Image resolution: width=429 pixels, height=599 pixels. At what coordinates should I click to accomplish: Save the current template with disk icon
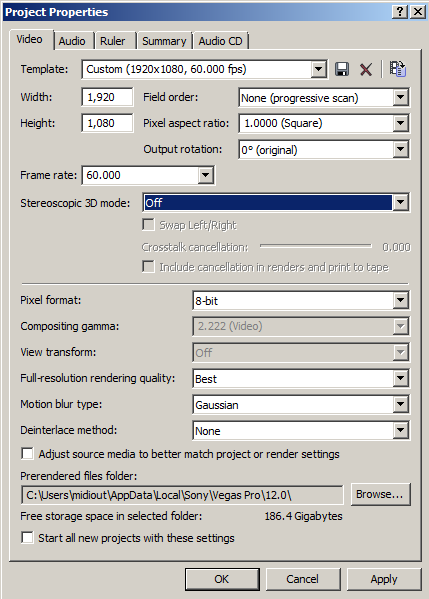point(342,70)
